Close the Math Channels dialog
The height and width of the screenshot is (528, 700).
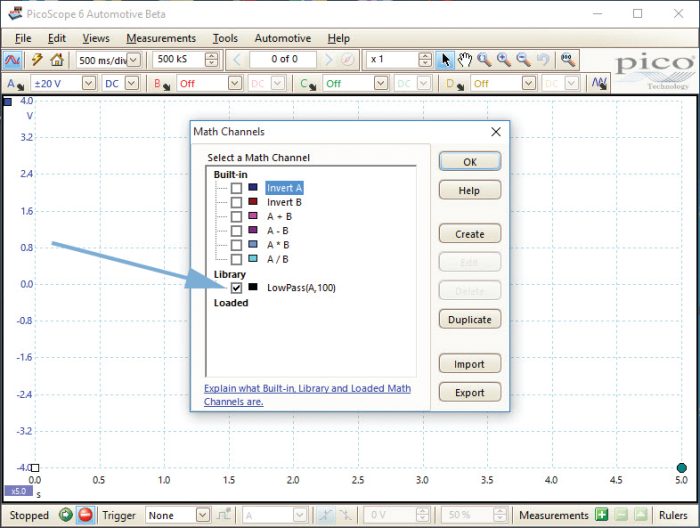pos(496,132)
